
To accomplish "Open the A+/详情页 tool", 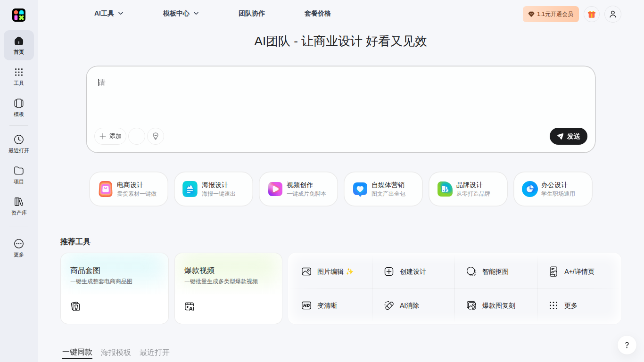I will [572, 271].
